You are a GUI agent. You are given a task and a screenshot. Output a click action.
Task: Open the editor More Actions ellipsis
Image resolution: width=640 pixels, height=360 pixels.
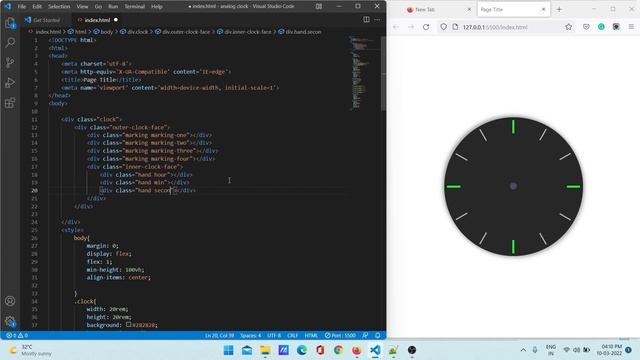point(378,20)
